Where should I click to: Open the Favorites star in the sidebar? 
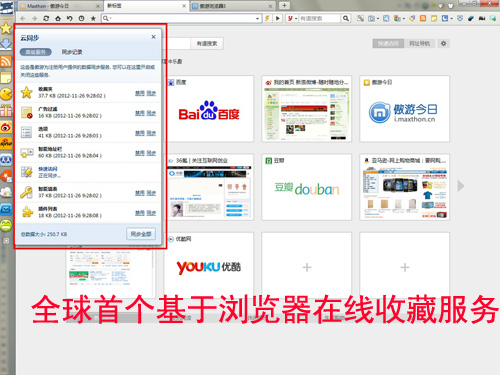6,28
